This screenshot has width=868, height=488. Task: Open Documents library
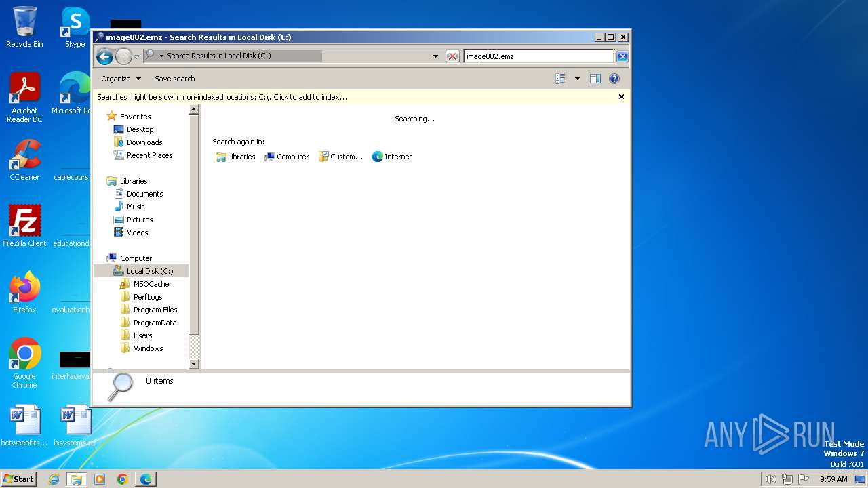coord(144,194)
